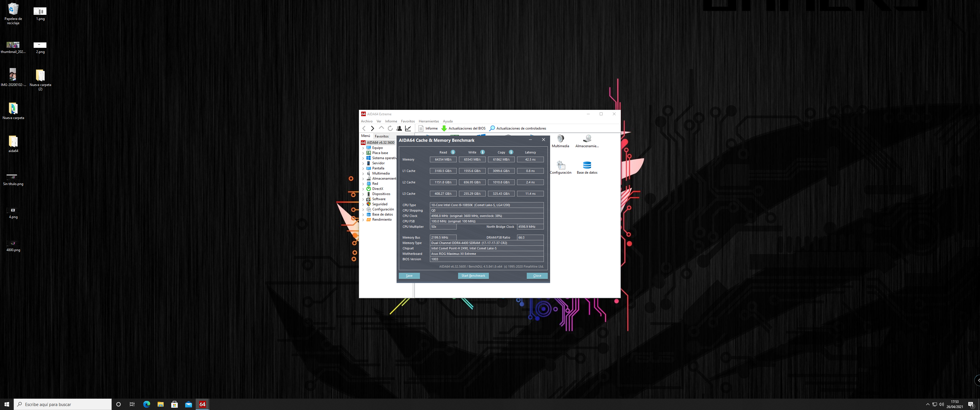Select AIDA64 v6.32.5600 root node
The width and height of the screenshot is (980, 410).
click(x=378, y=143)
